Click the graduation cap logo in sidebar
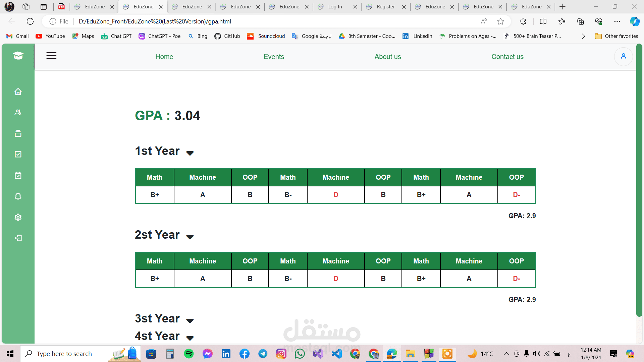644x362 pixels. coord(18,56)
